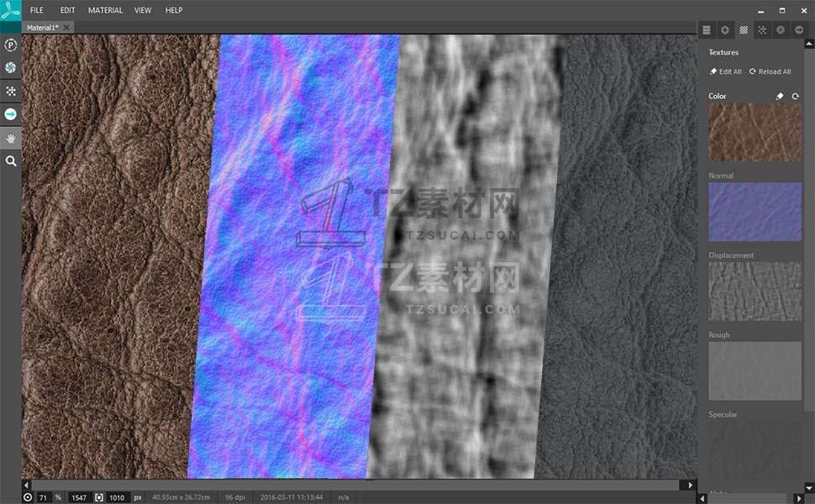Select the Rough texture thumbnail
Viewport: 815px width, 504px height.
[755, 371]
